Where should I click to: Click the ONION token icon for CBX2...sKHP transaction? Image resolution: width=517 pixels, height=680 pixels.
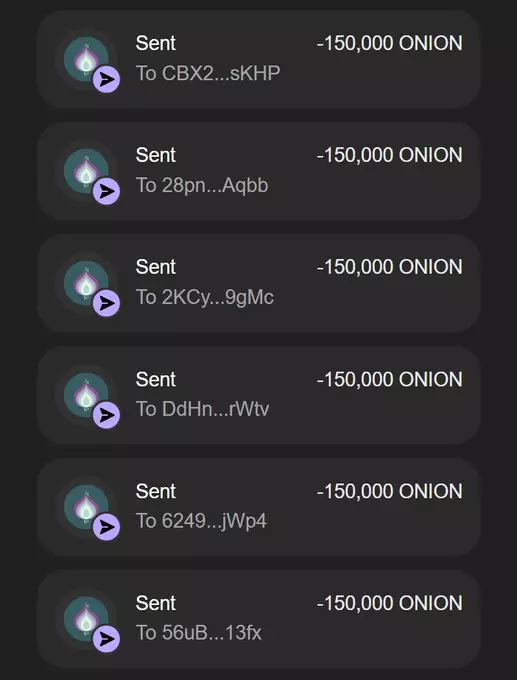(86, 59)
